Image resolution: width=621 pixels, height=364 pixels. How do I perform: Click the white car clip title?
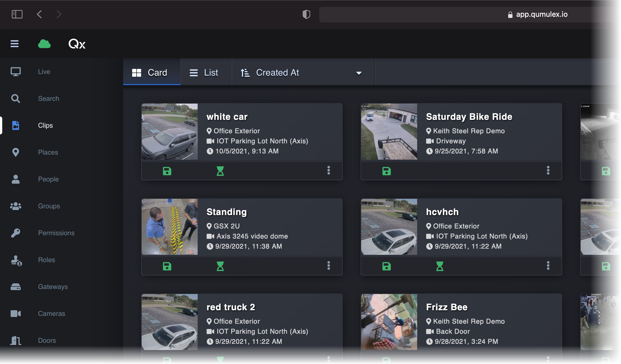pyautogui.click(x=227, y=117)
